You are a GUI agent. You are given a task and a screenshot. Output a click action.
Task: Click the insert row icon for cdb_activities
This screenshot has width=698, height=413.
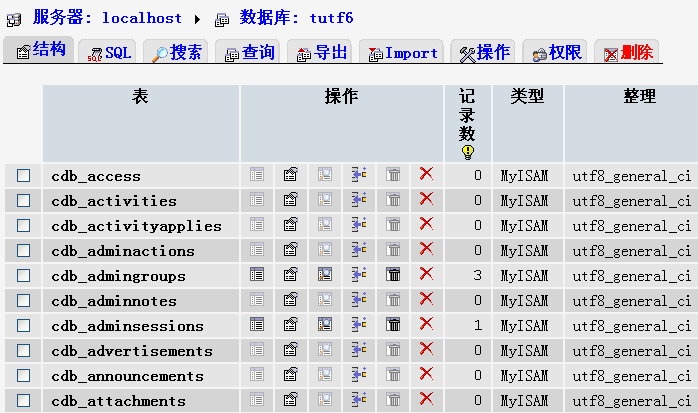coord(359,199)
